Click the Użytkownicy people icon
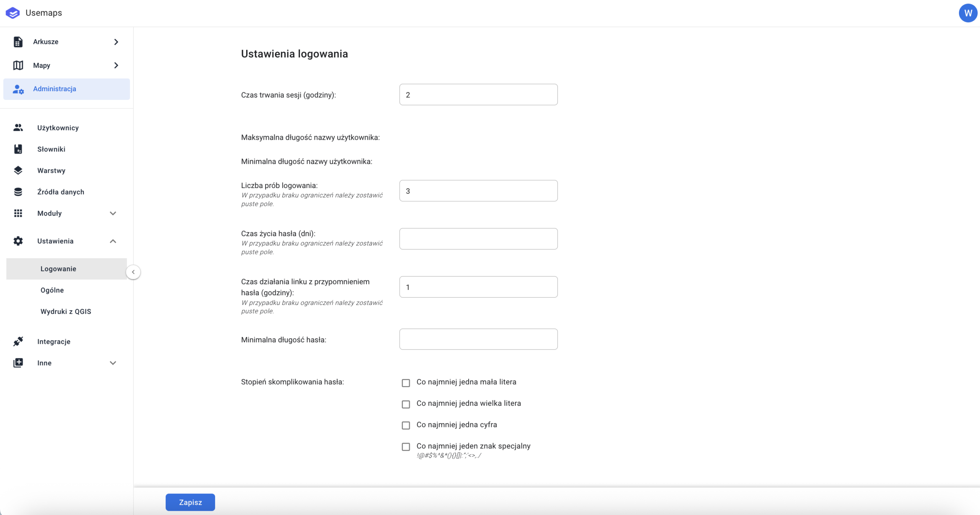This screenshot has width=980, height=515. pyautogui.click(x=18, y=128)
